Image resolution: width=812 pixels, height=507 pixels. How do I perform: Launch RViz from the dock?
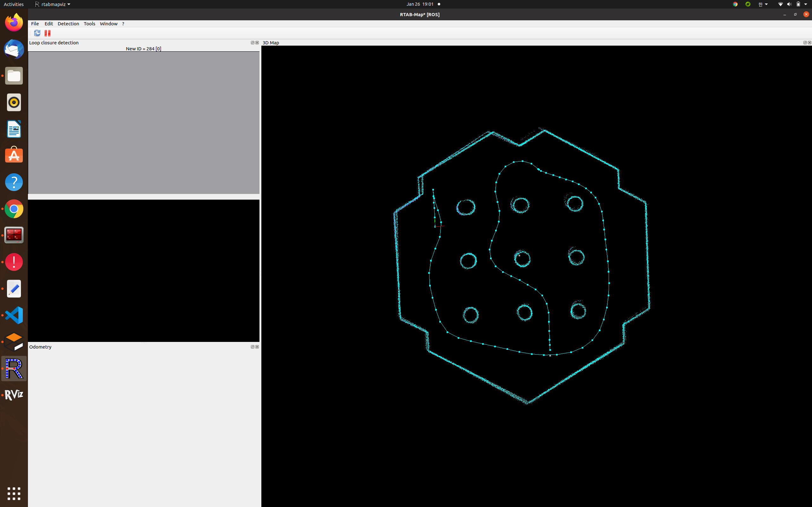[14, 395]
